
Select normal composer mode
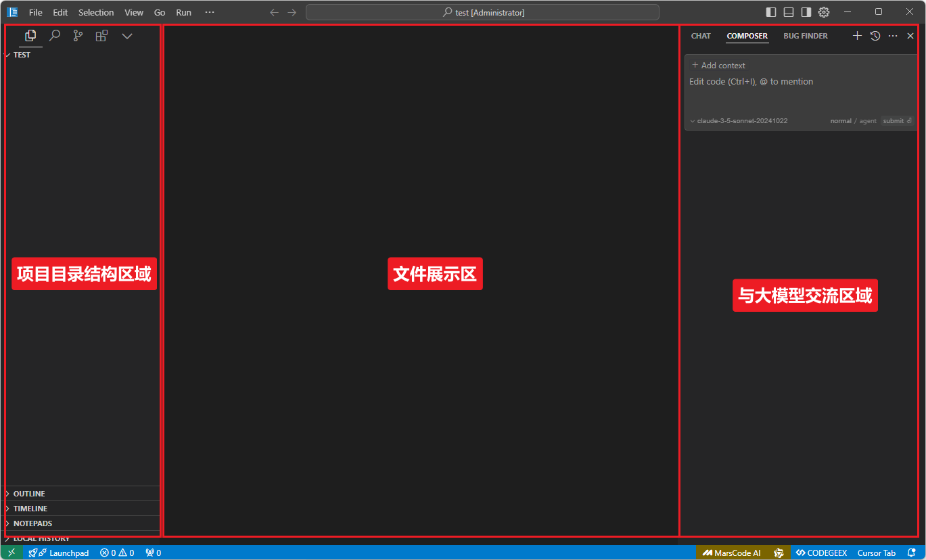tap(841, 121)
